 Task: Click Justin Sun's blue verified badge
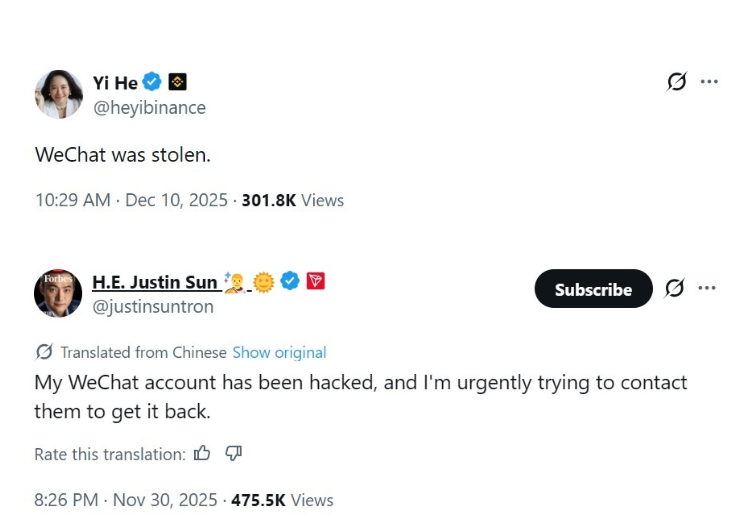(x=290, y=281)
